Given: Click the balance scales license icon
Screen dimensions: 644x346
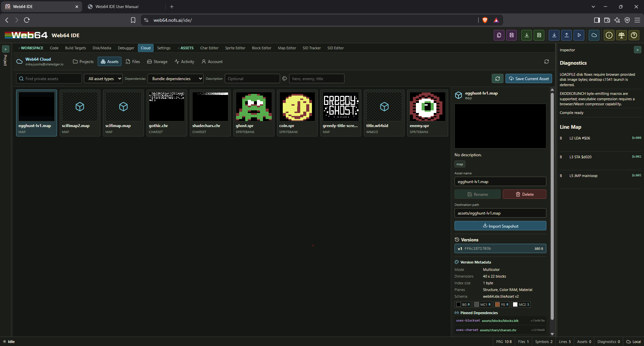Looking at the screenshot, I should [x=622, y=35].
